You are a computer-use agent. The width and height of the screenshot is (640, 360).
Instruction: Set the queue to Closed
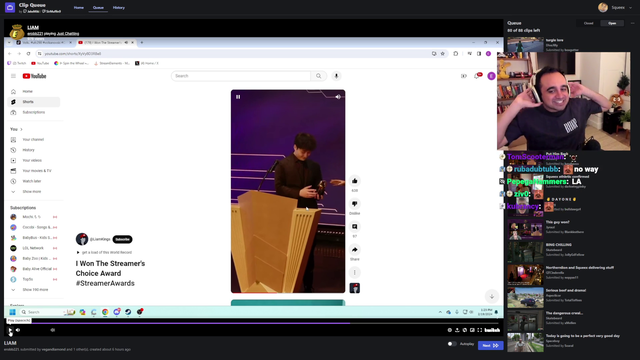(588, 23)
